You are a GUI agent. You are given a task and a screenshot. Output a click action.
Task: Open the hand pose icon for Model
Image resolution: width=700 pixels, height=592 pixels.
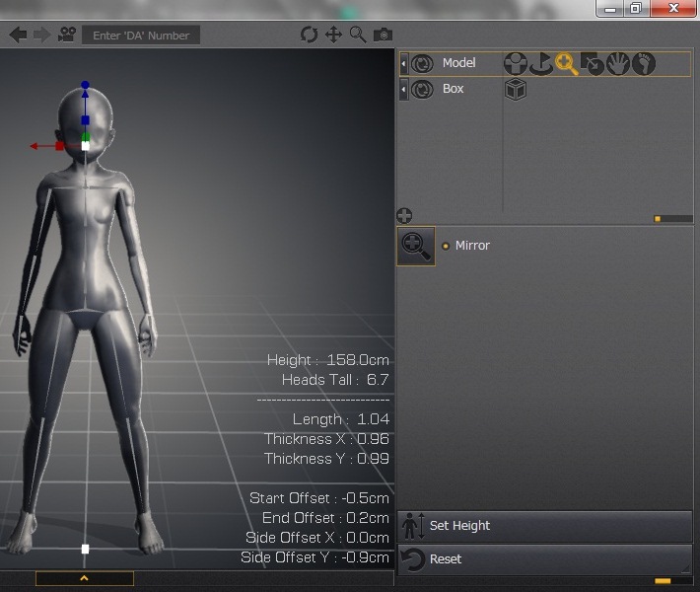(x=617, y=64)
